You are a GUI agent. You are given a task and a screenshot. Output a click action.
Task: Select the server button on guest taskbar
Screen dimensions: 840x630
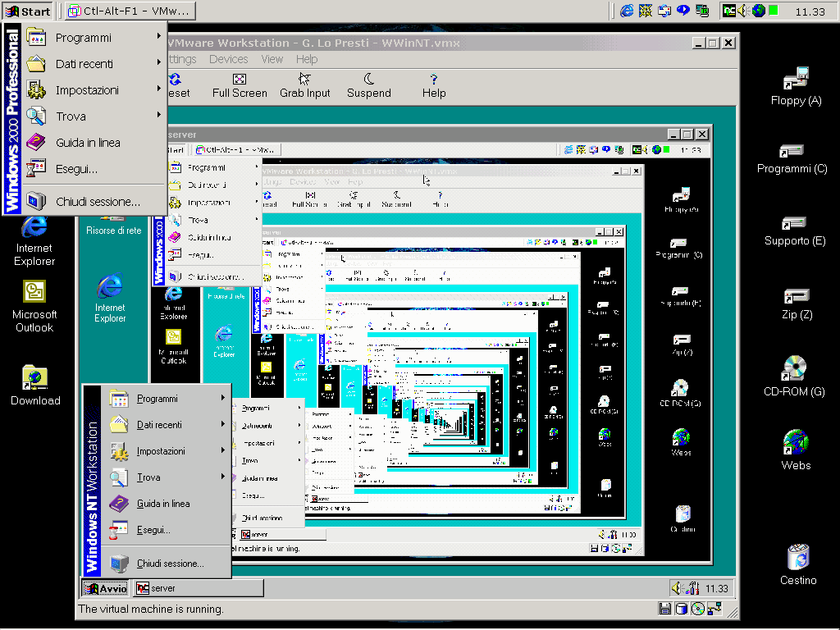[x=199, y=588]
